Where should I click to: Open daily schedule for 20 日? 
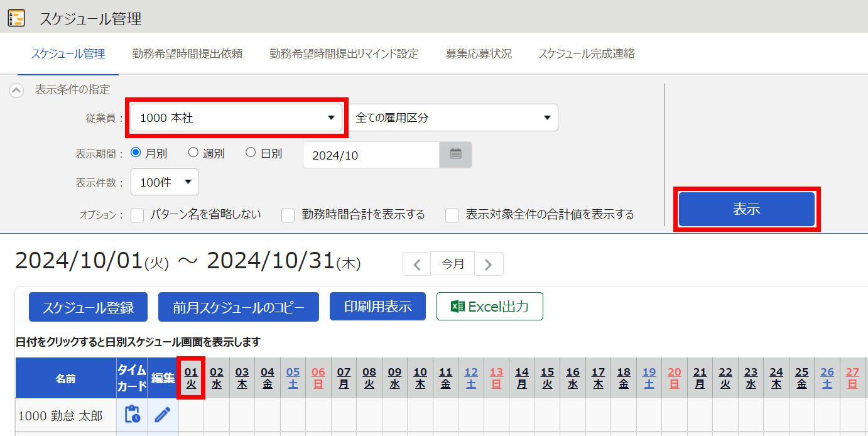point(675,378)
